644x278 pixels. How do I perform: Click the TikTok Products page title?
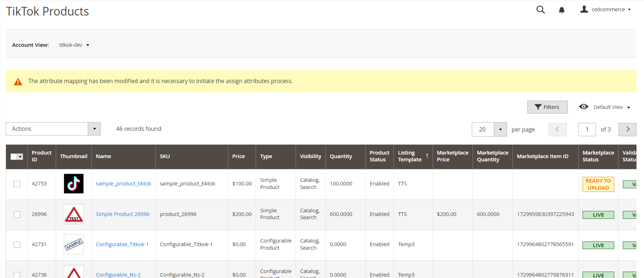click(x=47, y=11)
